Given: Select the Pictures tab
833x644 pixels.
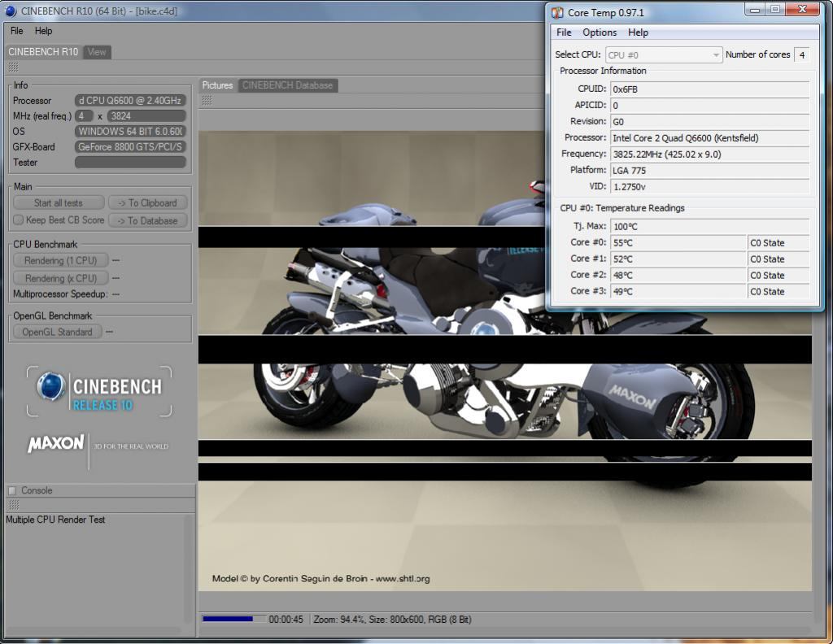Looking at the screenshot, I should pos(217,85).
